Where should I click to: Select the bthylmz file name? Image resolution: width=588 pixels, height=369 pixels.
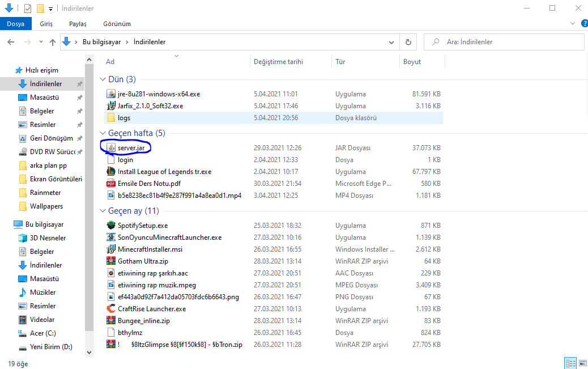(x=130, y=333)
